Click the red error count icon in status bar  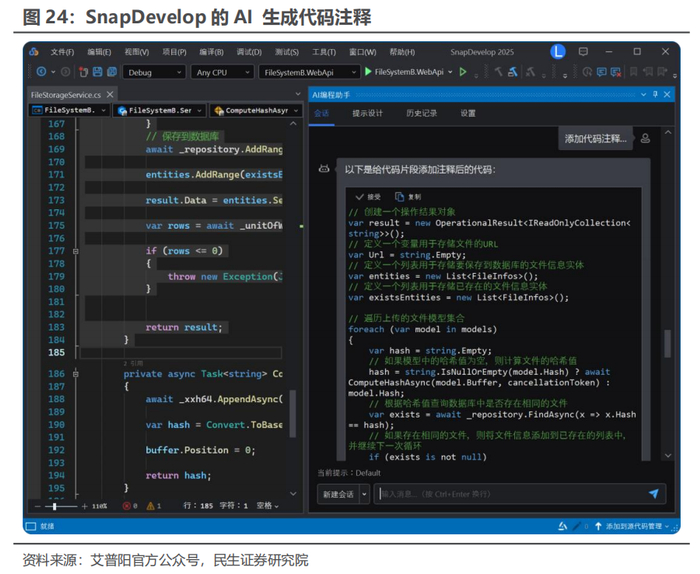point(125,507)
